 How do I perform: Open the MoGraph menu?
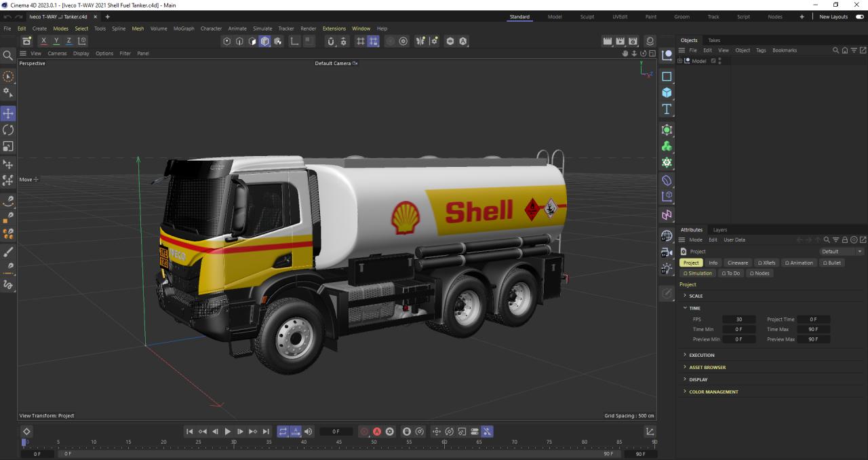tap(183, 28)
